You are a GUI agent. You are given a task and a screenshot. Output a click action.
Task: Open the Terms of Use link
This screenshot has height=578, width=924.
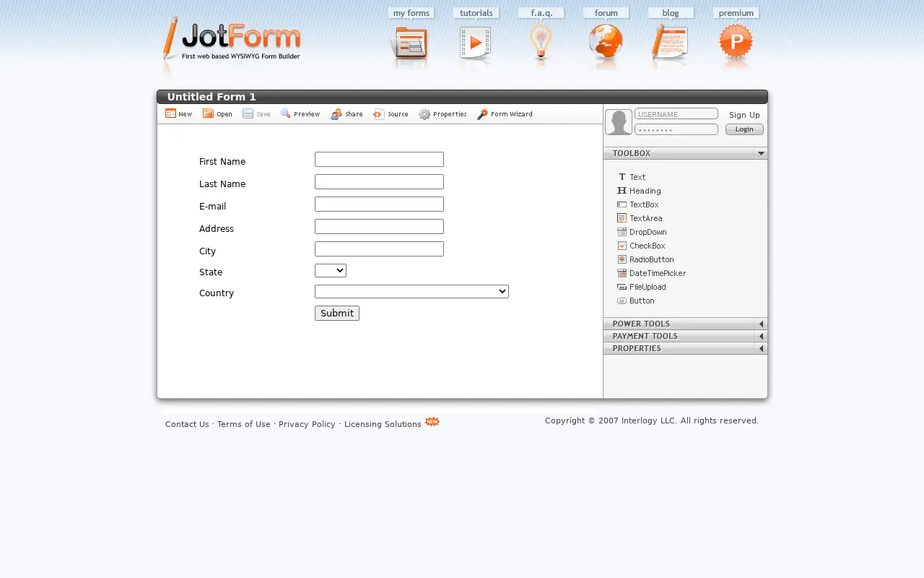pyautogui.click(x=244, y=424)
